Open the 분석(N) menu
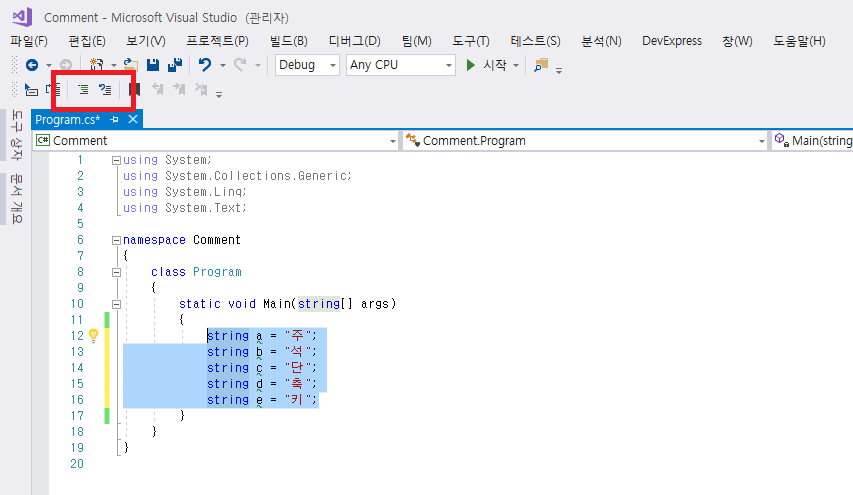Image resolution: width=853 pixels, height=495 pixels. 601,41
